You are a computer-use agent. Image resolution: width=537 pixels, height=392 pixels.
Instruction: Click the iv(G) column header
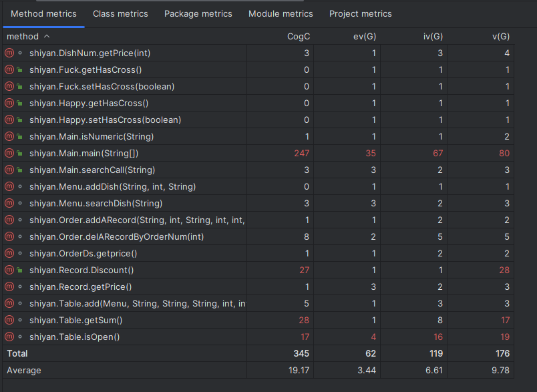click(433, 36)
